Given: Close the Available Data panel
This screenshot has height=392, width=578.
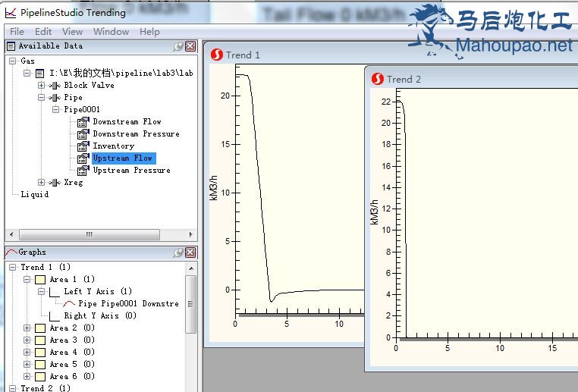Looking at the screenshot, I should [x=190, y=46].
